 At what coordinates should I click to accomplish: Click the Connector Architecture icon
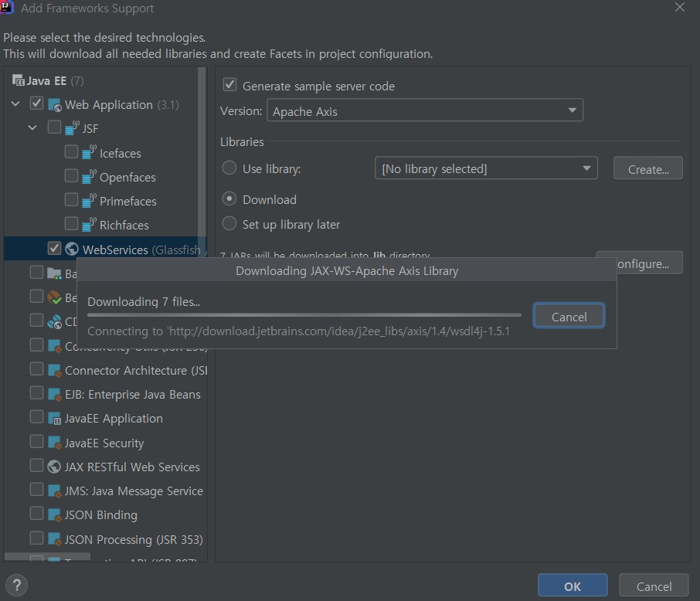[54, 371]
